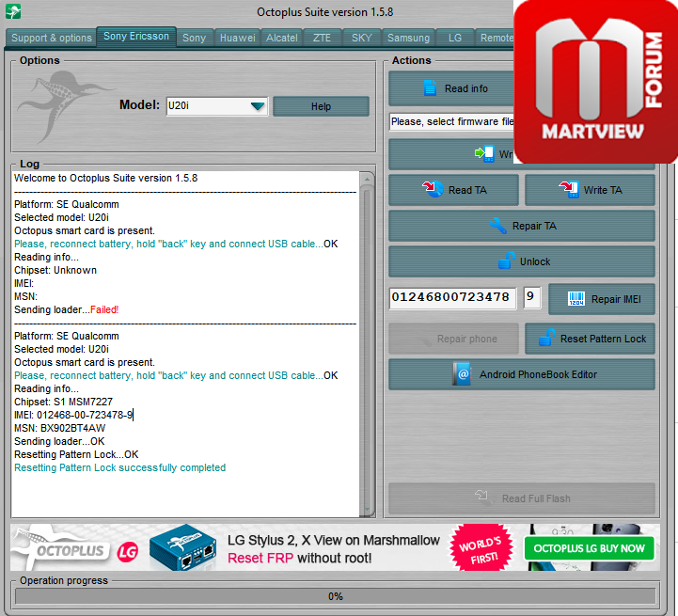Select the SKY tab
This screenshot has height=616, width=678.
click(361, 38)
